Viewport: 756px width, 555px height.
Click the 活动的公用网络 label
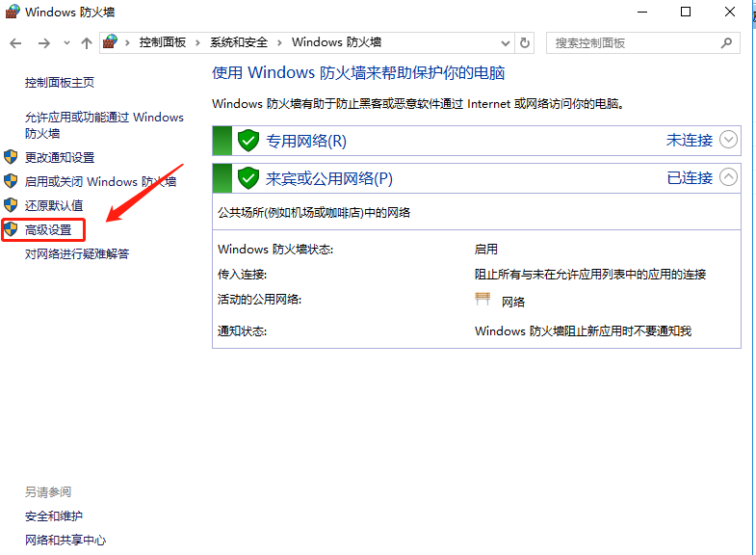(x=259, y=300)
